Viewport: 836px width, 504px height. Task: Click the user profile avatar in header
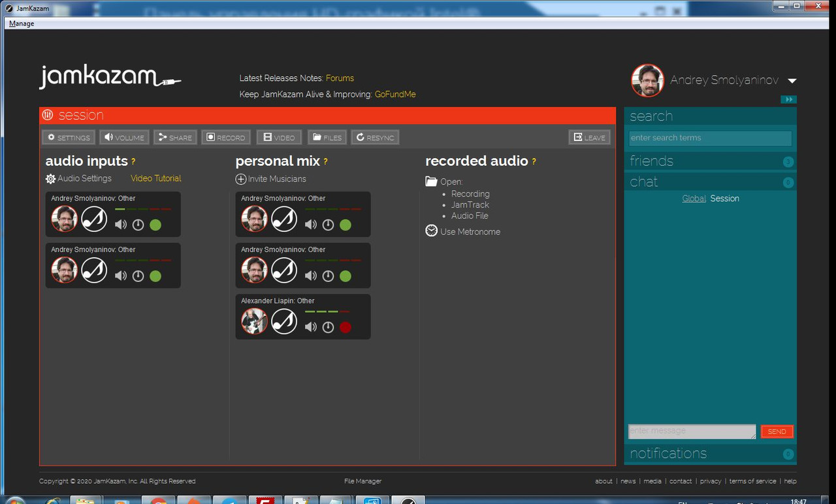pos(647,80)
